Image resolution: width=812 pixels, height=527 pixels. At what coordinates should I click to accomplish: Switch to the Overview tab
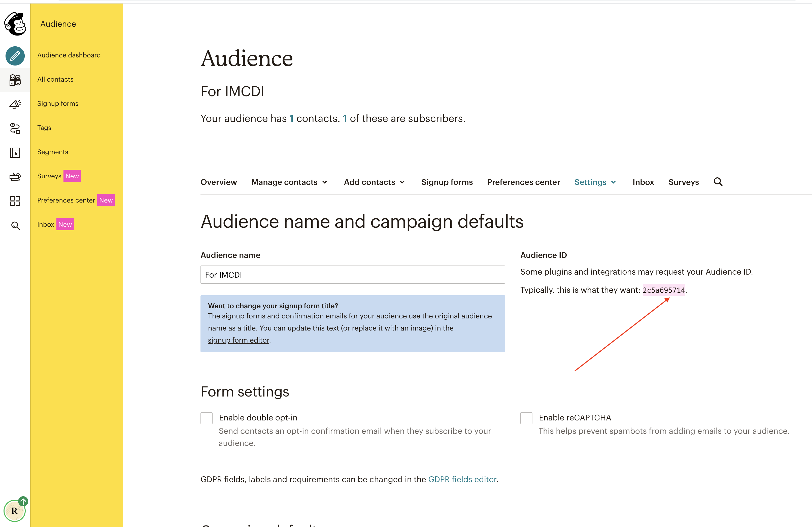[x=219, y=182]
